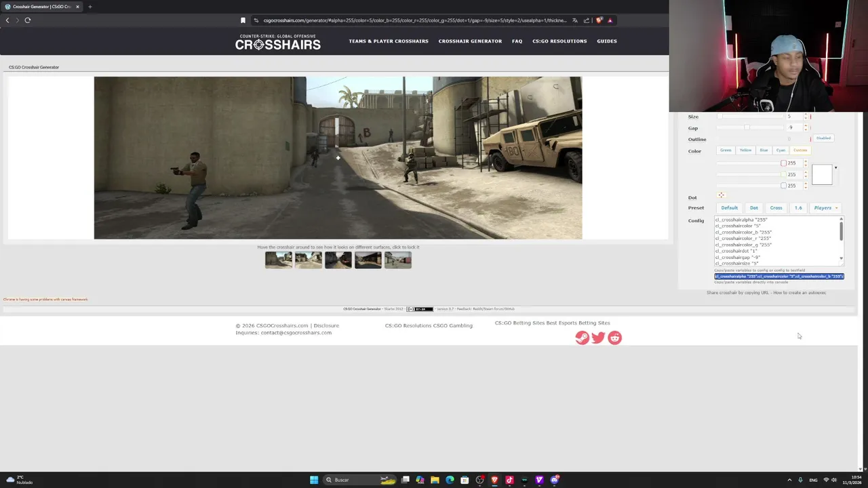The height and width of the screenshot is (488, 868).
Task: Toggle the Dot crosshair icon button
Action: pos(721,195)
